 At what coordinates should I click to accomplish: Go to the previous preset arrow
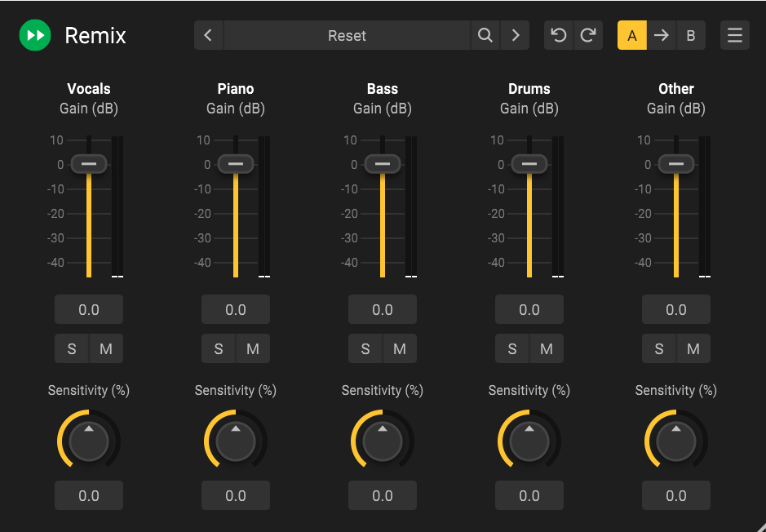208,36
